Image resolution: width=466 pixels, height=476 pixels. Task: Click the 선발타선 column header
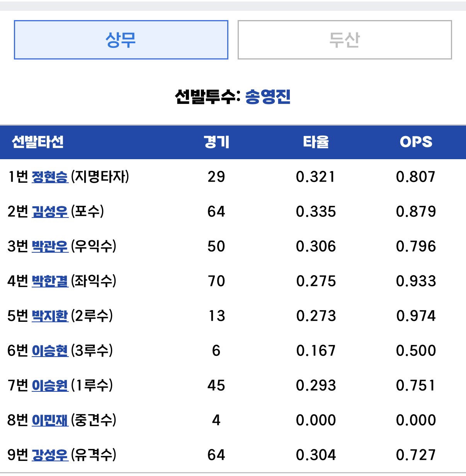38,142
